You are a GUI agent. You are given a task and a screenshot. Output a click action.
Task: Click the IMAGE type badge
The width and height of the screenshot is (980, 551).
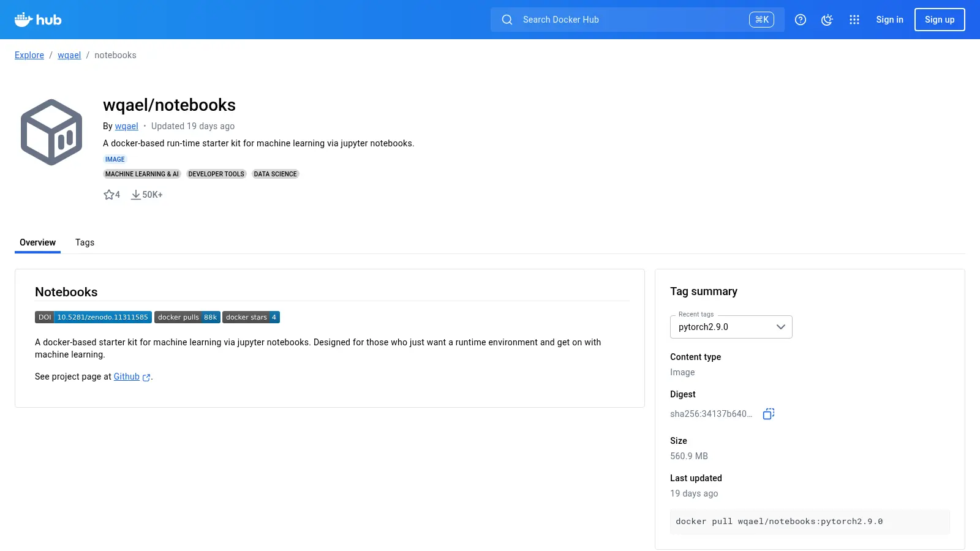pos(115,159)
